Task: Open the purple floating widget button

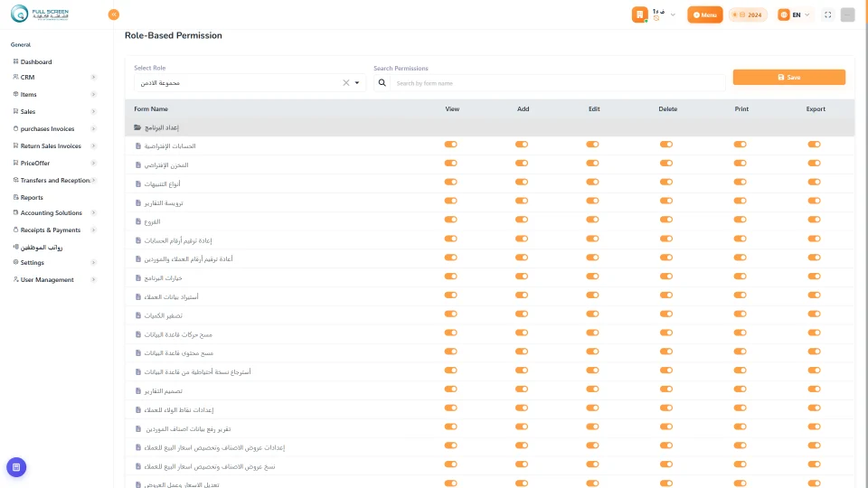Action: 16,467
